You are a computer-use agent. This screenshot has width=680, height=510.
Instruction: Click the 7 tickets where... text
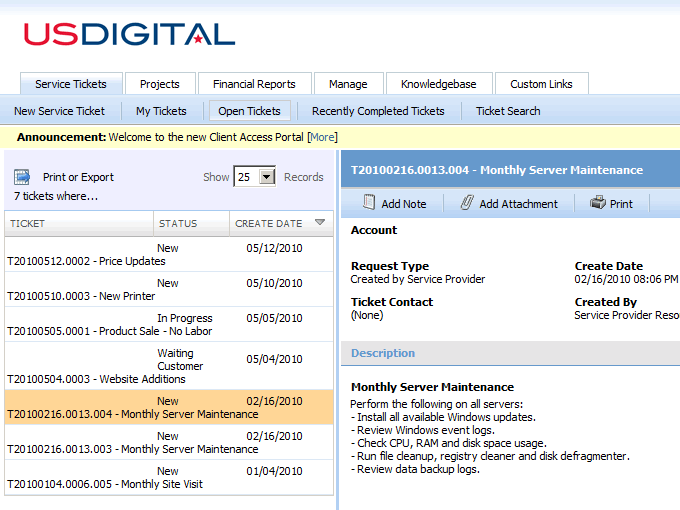click(x=56, y=196)
